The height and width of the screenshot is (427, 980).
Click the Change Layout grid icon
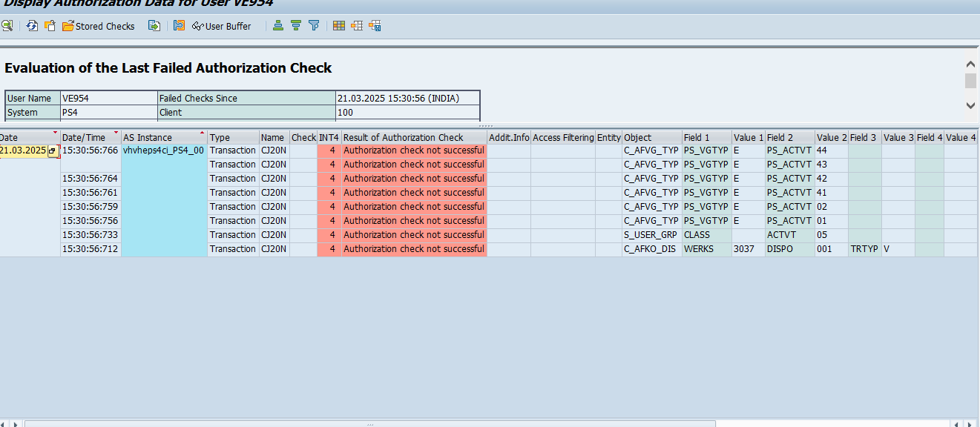(x=339, y=26)
